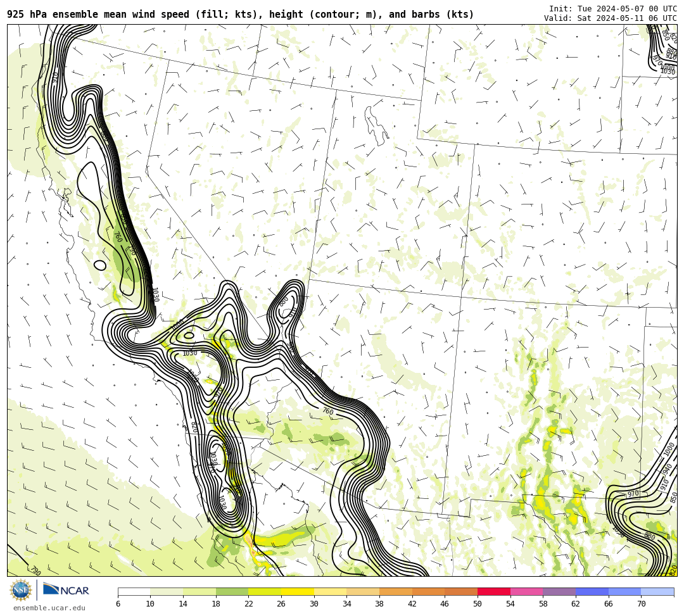Image resolution: width=684 pixels, height=616 pixels.
Task: Pick the blue 62-66 kts colorbar swatch
Action: point(592,591)
